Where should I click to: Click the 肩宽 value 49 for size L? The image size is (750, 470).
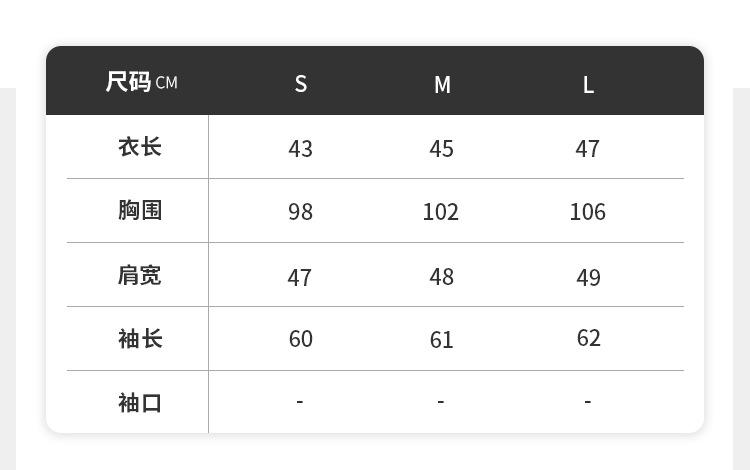[x=588, y=277]
